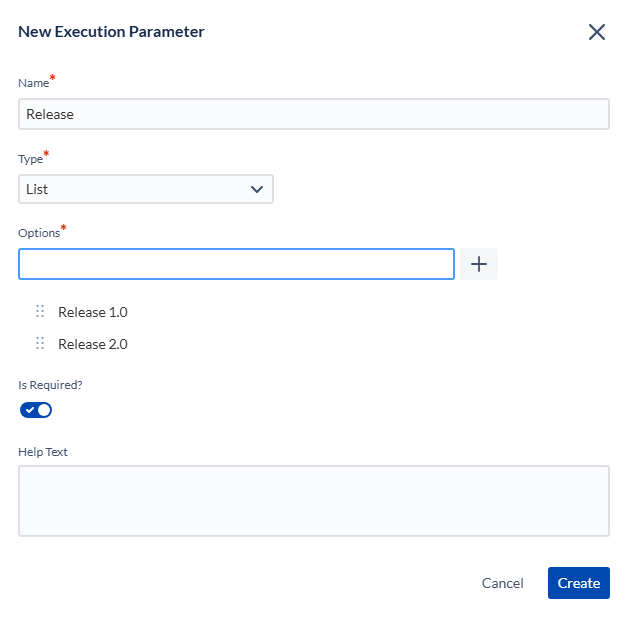The height and width of the screenshot is (620, 629).
Task: Click the Name field containing Release
Action: point(313,114)
